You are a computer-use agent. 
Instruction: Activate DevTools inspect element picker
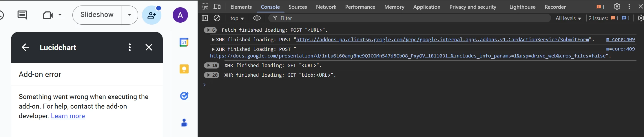(x=205, y=7)
